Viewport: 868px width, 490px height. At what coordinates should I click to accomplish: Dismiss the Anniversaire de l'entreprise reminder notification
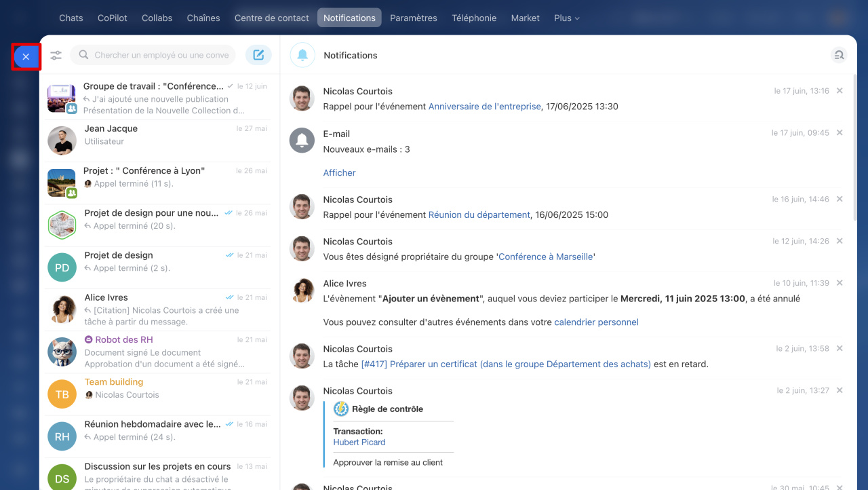pyautogui.click(x=840, y=91)
